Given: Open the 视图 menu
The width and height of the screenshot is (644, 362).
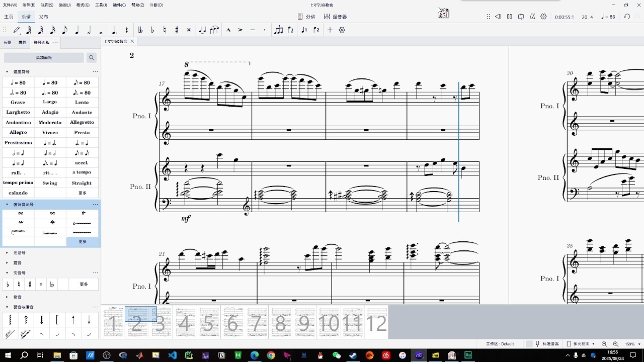Looking at the screenshot, I should [x=47, y=5].
